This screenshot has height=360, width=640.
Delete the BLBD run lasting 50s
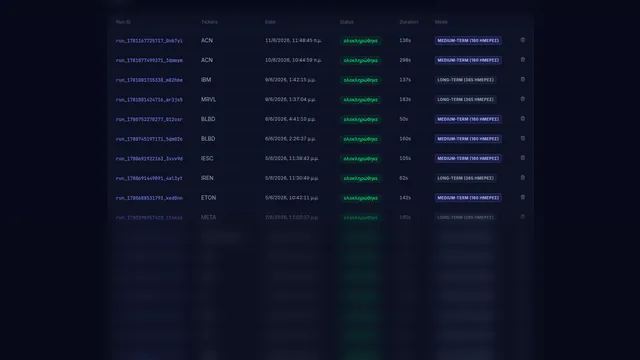click(522, 119)
